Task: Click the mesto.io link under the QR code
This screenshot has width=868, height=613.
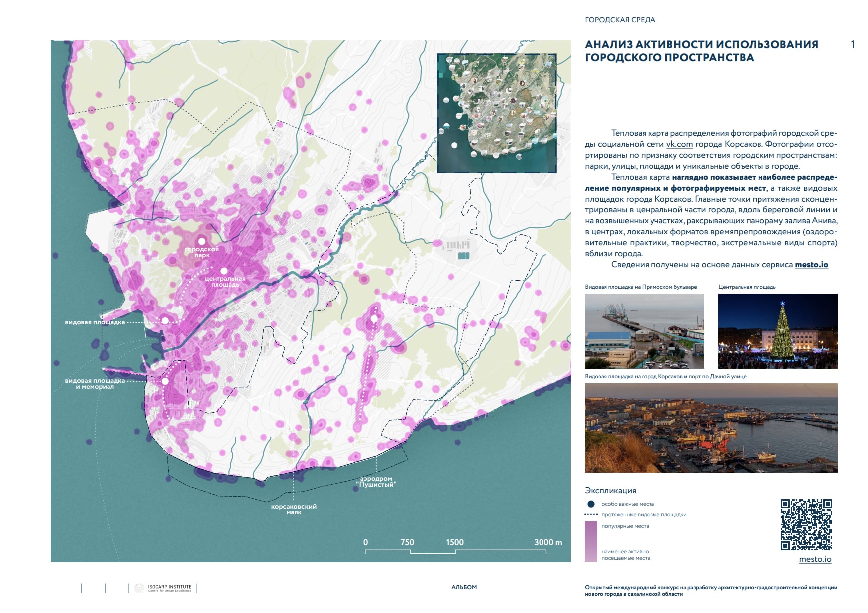Action: 815,559
